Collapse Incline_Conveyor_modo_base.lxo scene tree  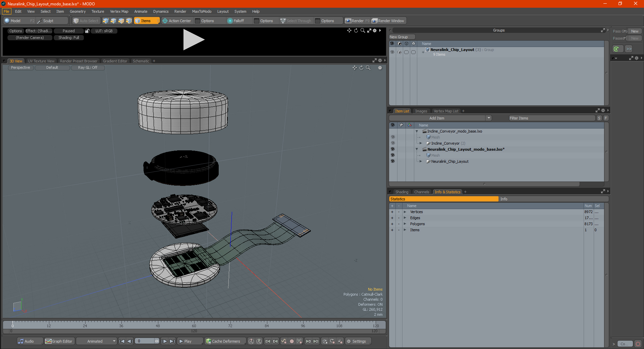coord(417,131)
